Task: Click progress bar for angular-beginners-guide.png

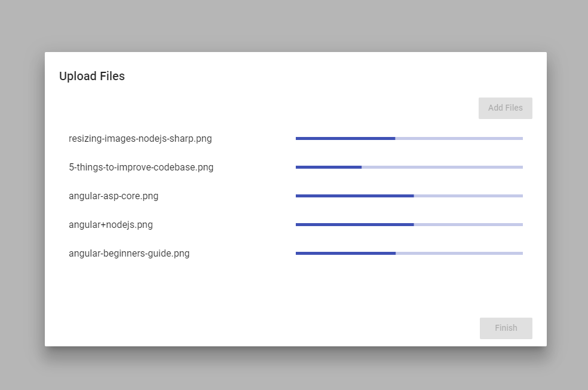Action: click(x=409, y=254)
